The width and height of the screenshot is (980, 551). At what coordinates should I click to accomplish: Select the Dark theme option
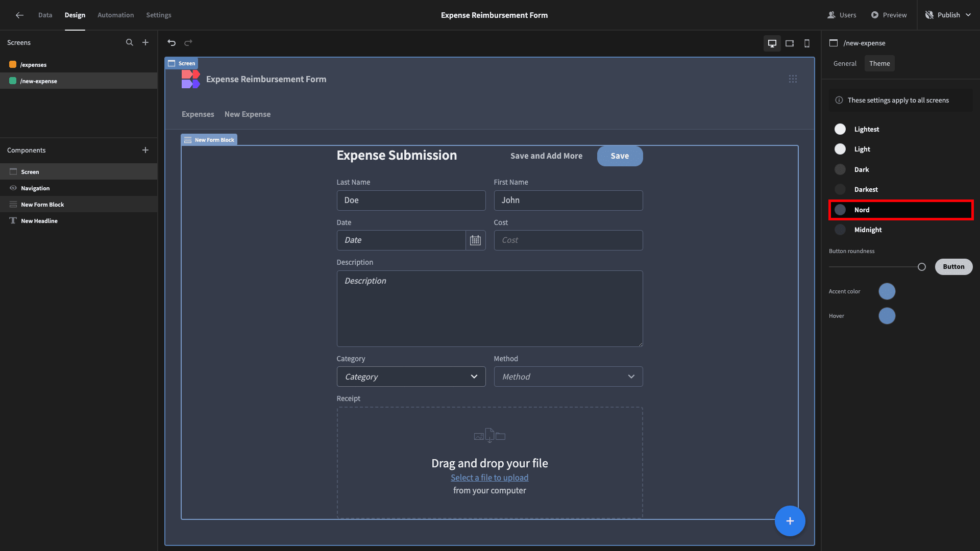click(901, 169)
